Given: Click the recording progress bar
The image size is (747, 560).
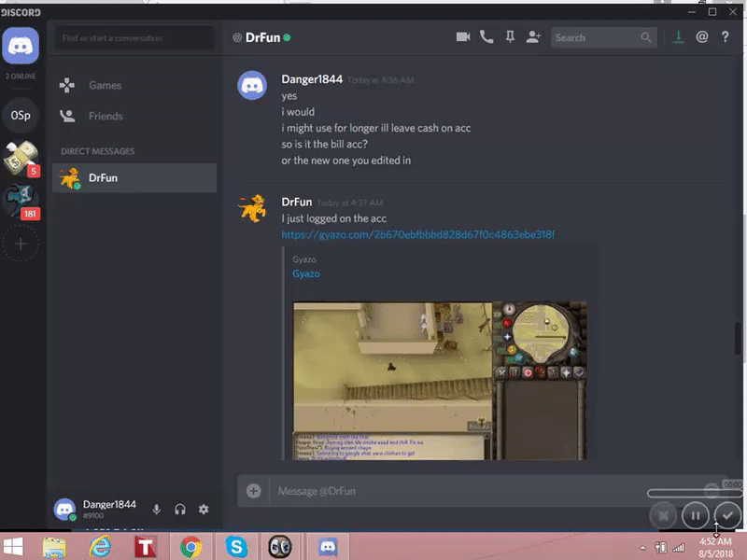Looking at the screenshot, I should click(695, 494).
